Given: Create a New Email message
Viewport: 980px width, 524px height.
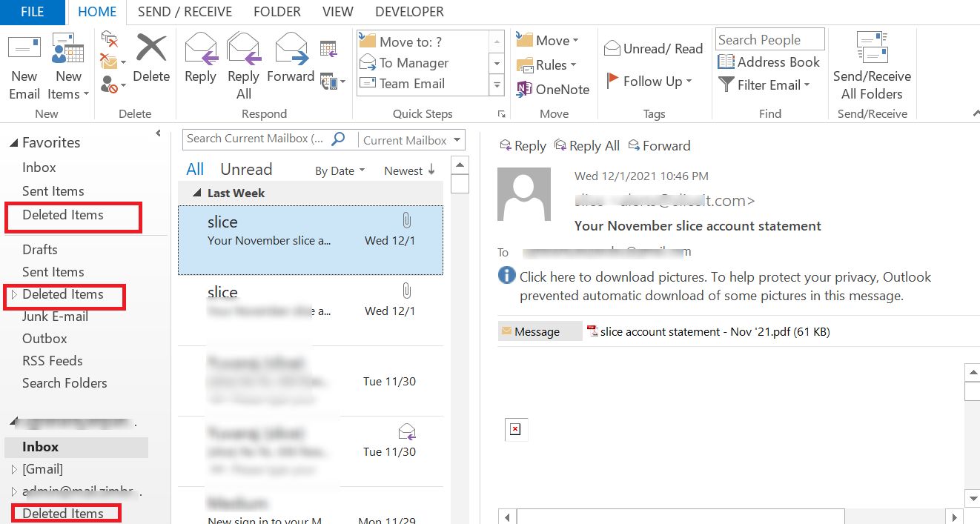Looking at the screenshot, I should click(24, 63).
